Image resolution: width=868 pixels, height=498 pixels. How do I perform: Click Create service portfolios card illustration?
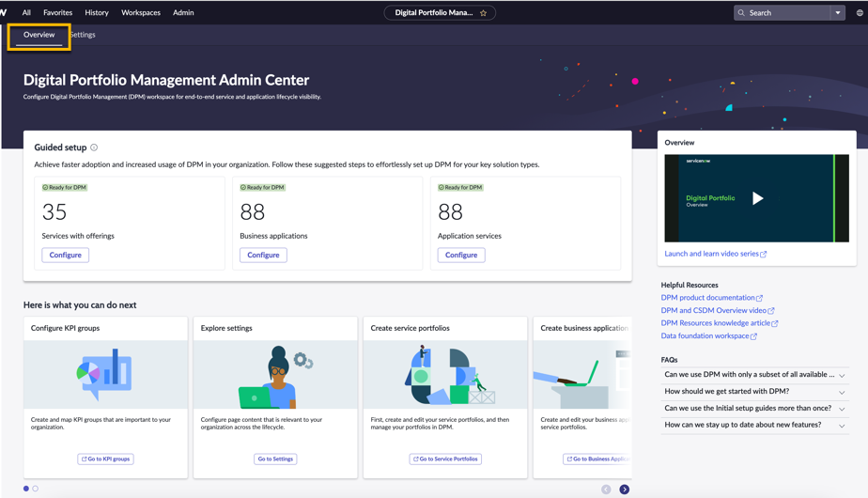click(x=445, y=375)
